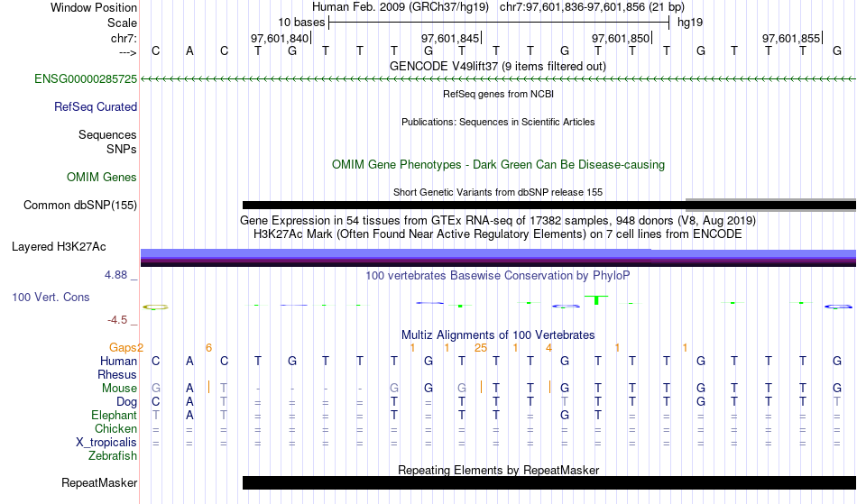Click the Zebrafish species label
This screenshot has height=504, width=857.
[x=113, y=456]
